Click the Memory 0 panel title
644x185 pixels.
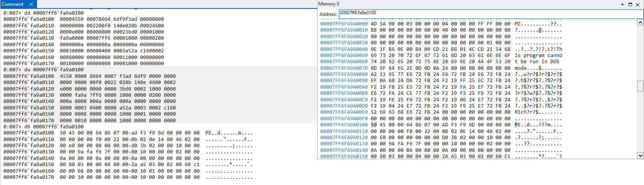[329, 4]
